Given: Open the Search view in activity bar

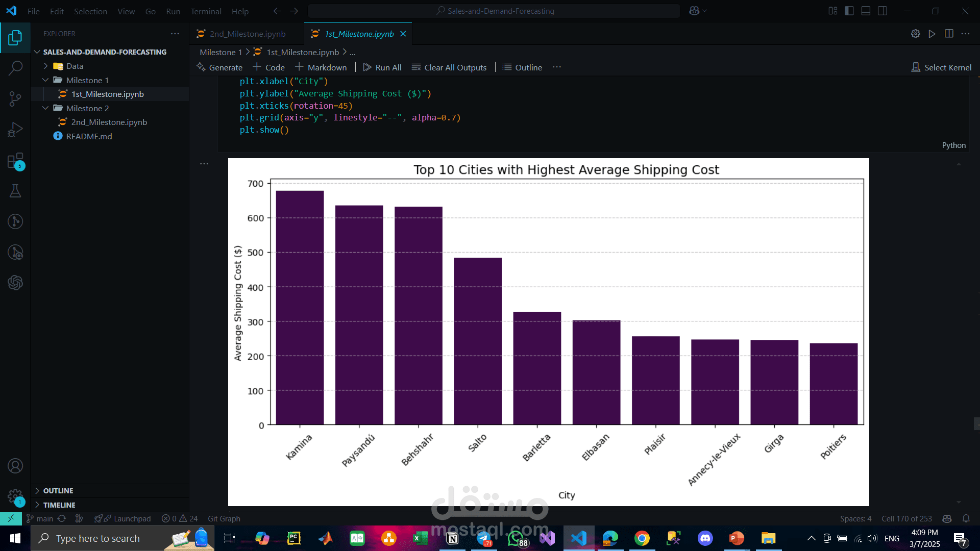Looking at the screenshot, I should point(15,68).
